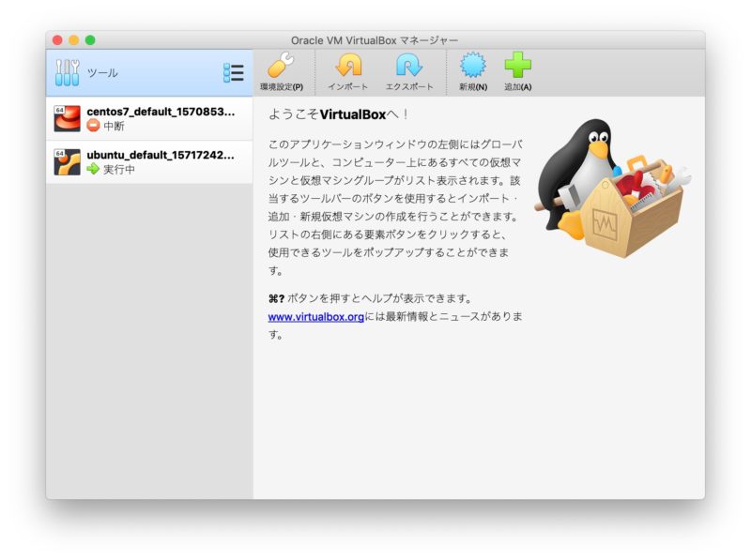Viewport: 751px width, 560px height.
Task: Click the running (実行中) green arrow icon
Action: click(x=93, y=169)
